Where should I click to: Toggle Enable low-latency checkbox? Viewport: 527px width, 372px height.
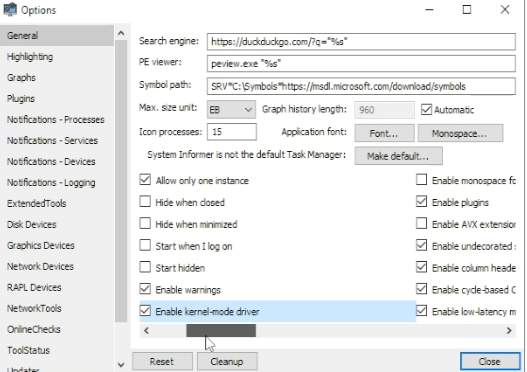(x=421, y=311)
